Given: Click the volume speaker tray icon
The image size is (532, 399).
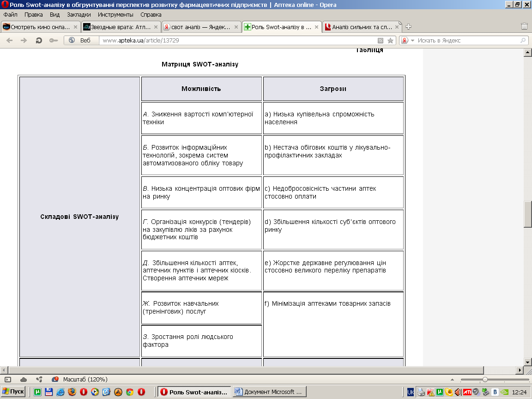Looking at the screenshot, I should (458, 392).
